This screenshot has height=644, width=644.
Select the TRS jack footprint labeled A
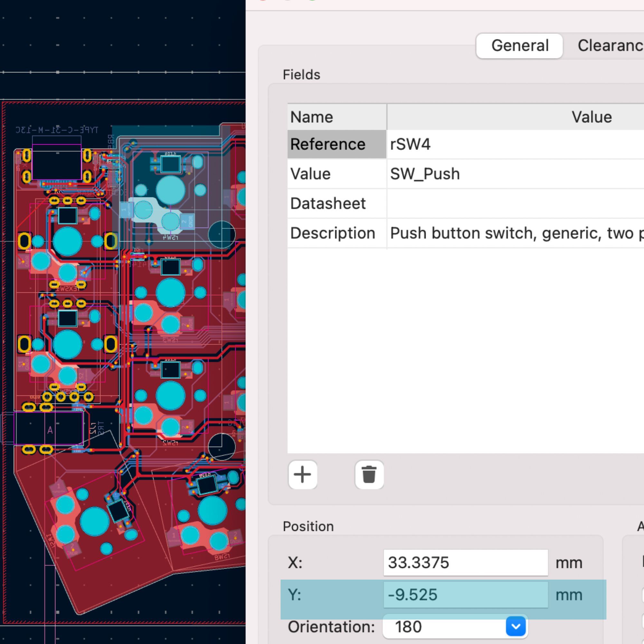coord(50,429)
